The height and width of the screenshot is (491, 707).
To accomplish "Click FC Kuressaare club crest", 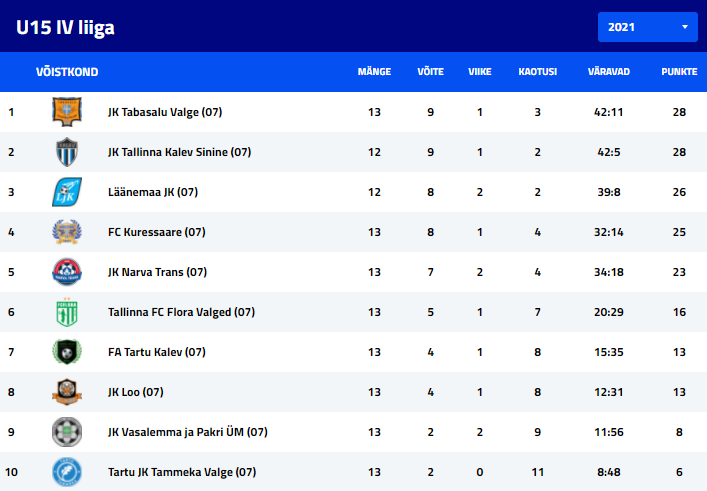I will [67, 232].
